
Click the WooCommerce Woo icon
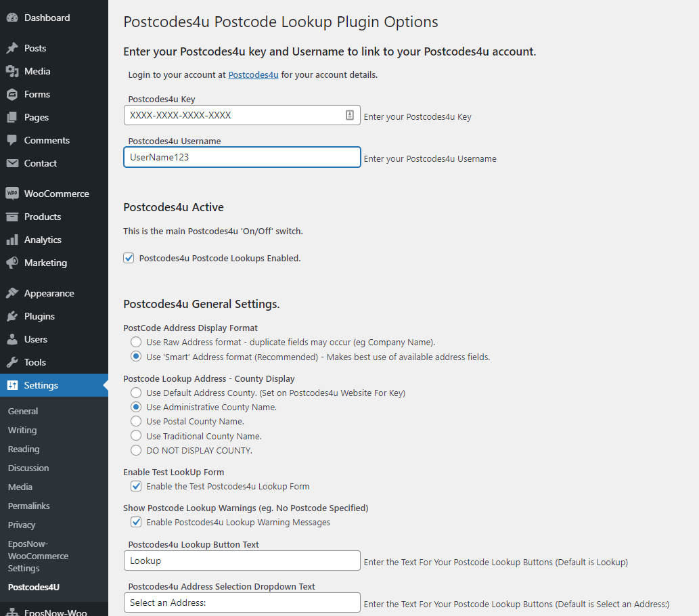pyautogui.click(x=12, y=194)
